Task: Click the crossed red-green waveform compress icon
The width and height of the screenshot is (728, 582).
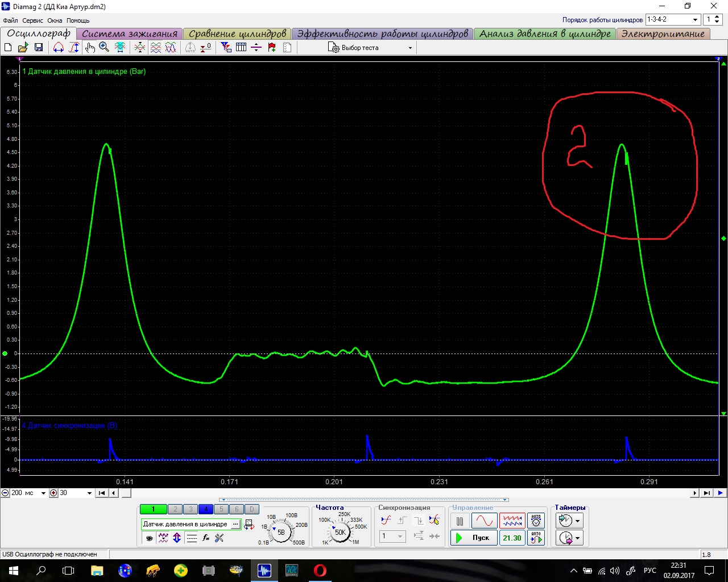Action: [140, 48]
